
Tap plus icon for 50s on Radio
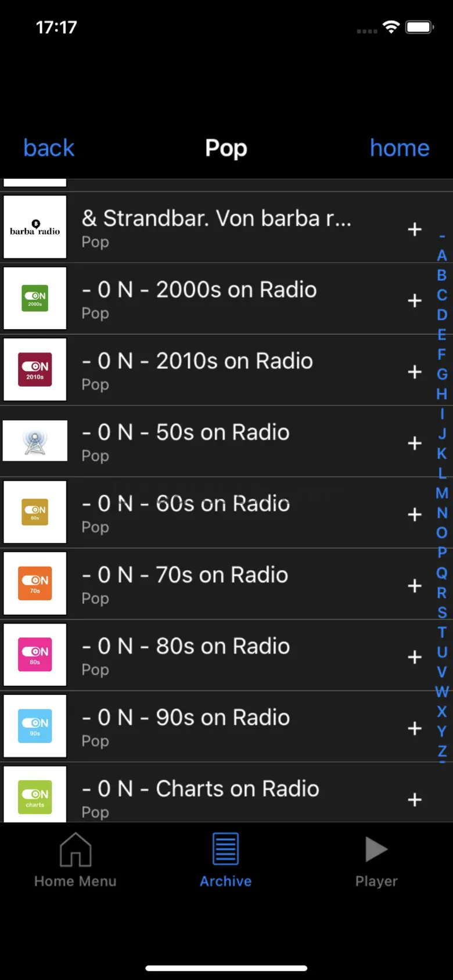coord(415,444)
